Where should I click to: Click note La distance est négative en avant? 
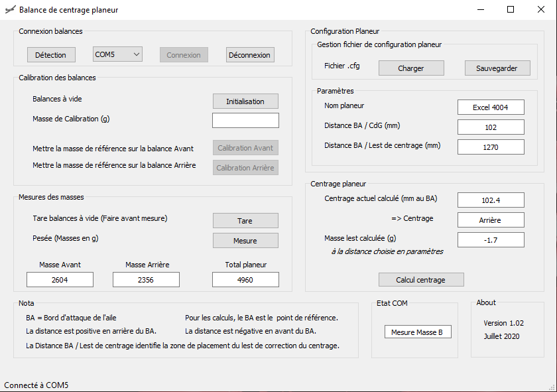(251, 331)
